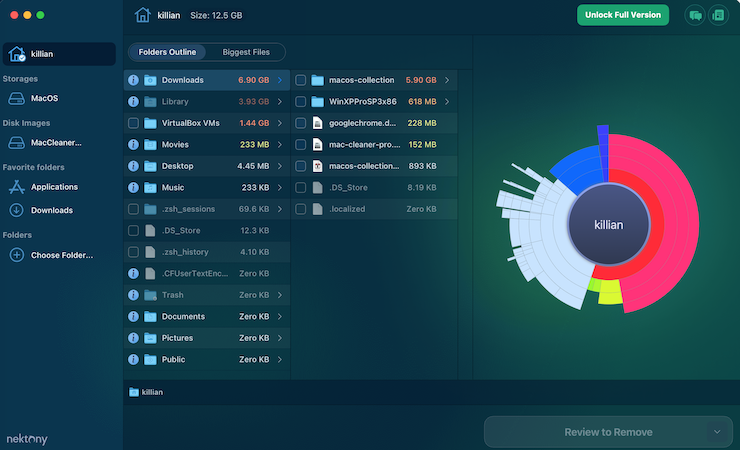The width and height of the screenshot is (740, 450).
Task: Click the nektony logo link
Action: 27,439
